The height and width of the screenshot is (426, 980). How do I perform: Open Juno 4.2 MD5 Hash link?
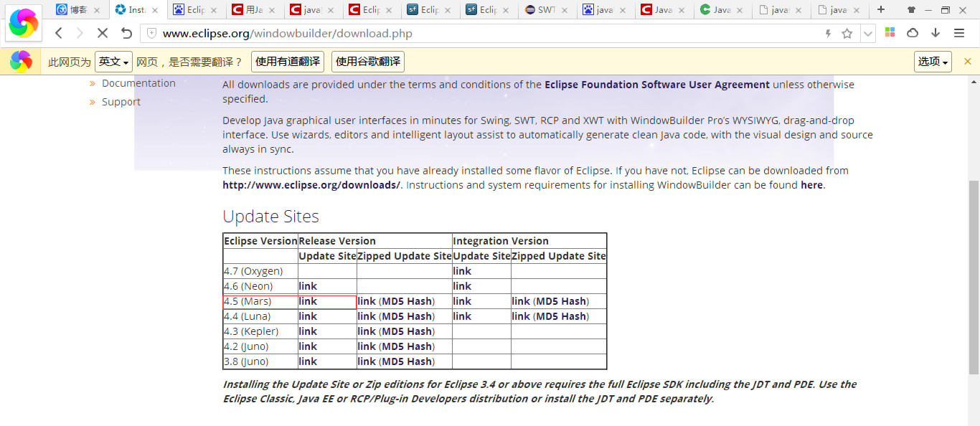(407, 346)
